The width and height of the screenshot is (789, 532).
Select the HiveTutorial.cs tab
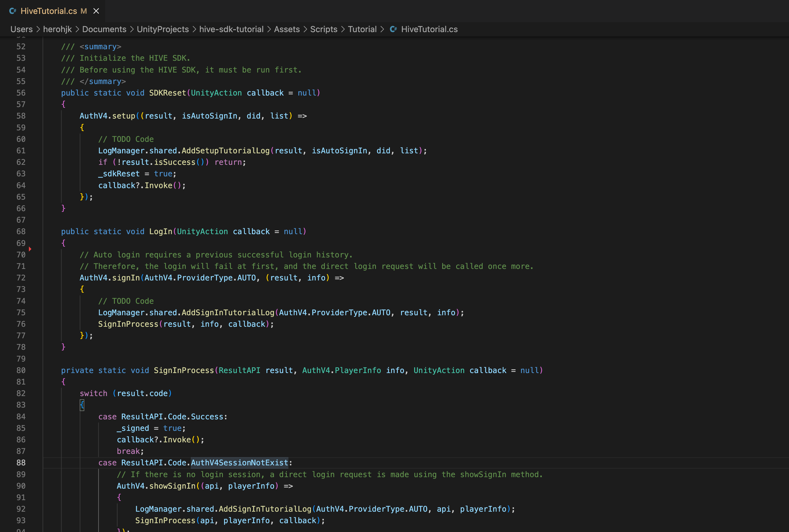click(53, 11)
